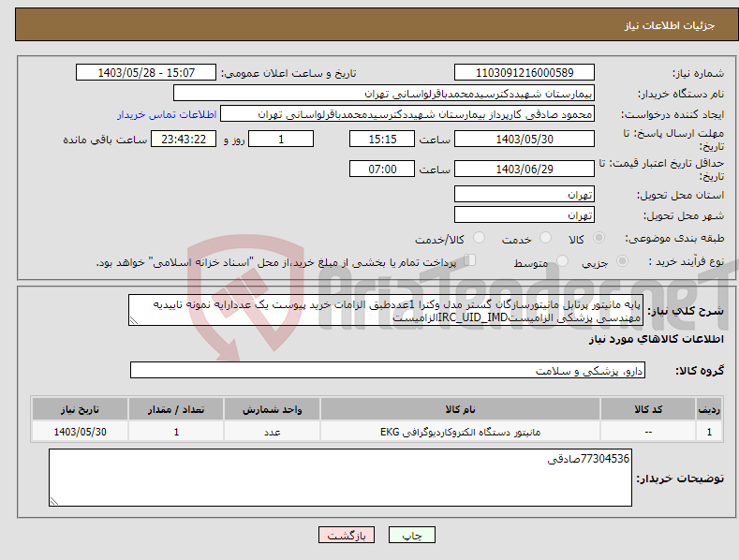This screenshot has width=739, height=560.
Task: Click the اطلاعات کالاهای مورد نیاز section title
Action: click(656, 339)
